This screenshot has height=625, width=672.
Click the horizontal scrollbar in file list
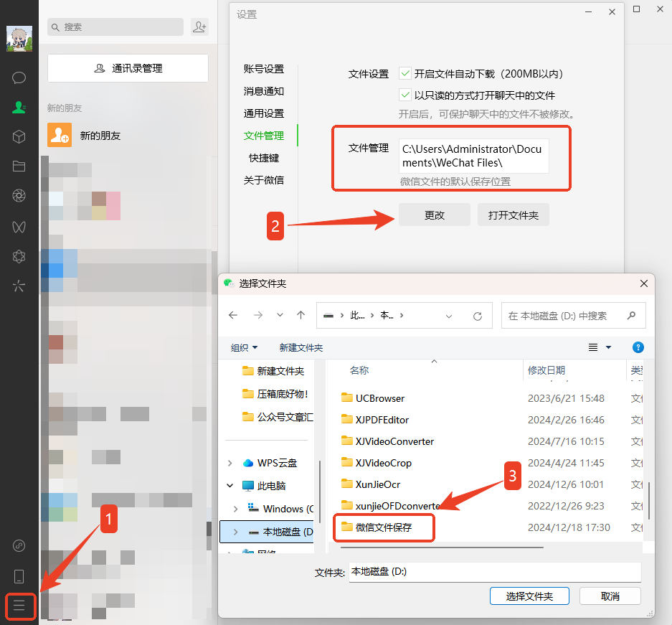point(442,548)
